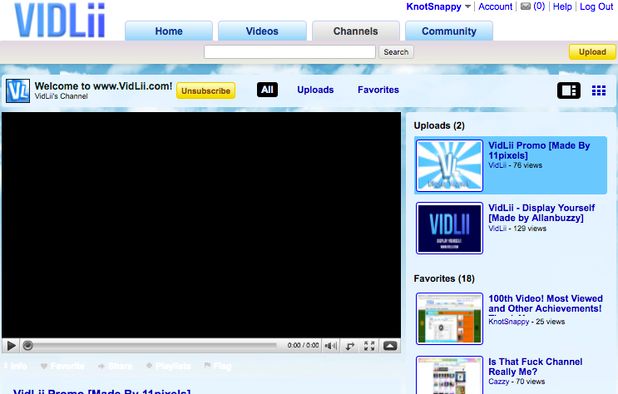Viewport: 618px width, 394px height.
Task: Open 100th Video! Most Viewed title link
Action: point(545,303)
